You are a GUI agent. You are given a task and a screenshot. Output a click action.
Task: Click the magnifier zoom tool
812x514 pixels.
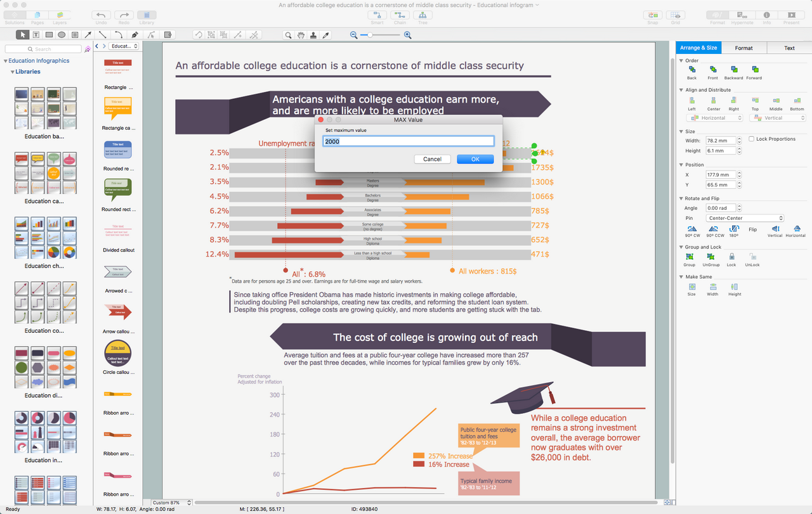(288, 35)
